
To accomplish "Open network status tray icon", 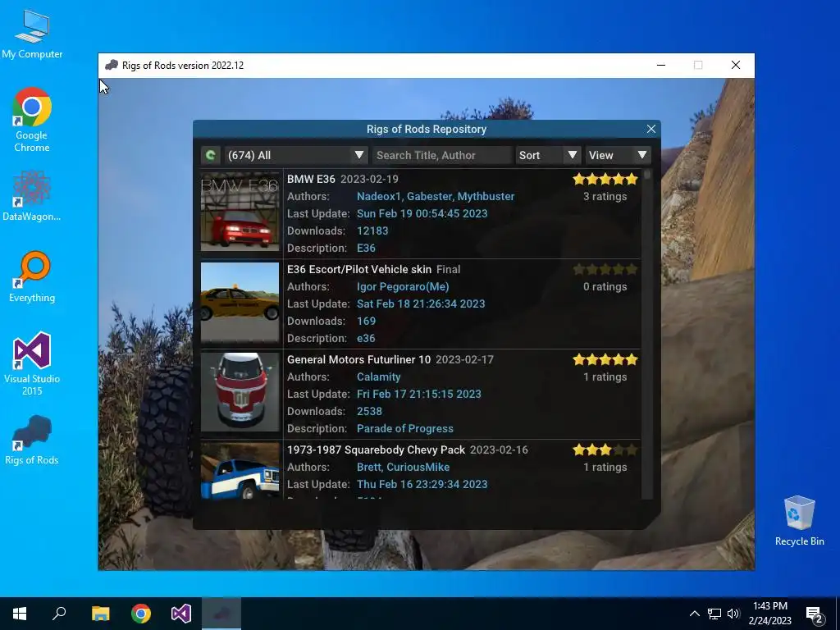I will coord(714,614).
